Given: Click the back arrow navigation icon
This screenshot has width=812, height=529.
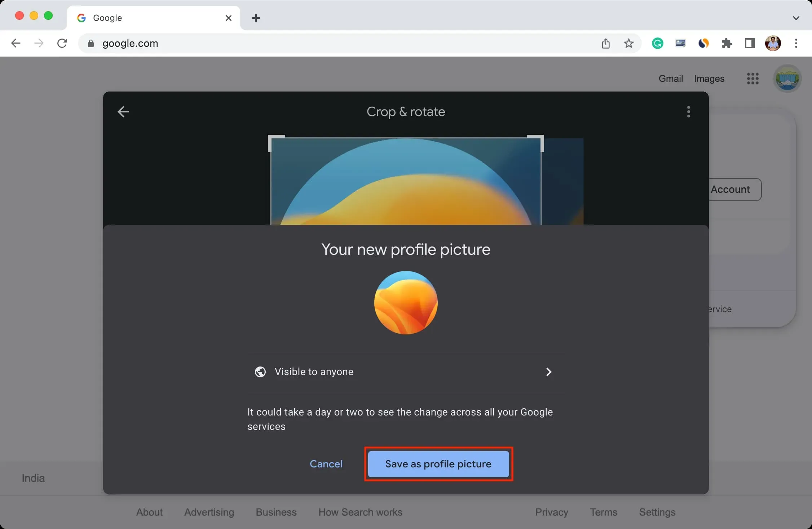Looking at the screenshot, I should [123, 112].
